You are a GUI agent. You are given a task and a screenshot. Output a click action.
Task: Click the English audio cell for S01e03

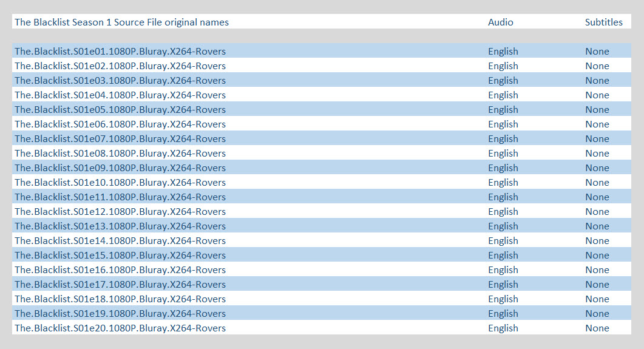click(x=503, y=81)
